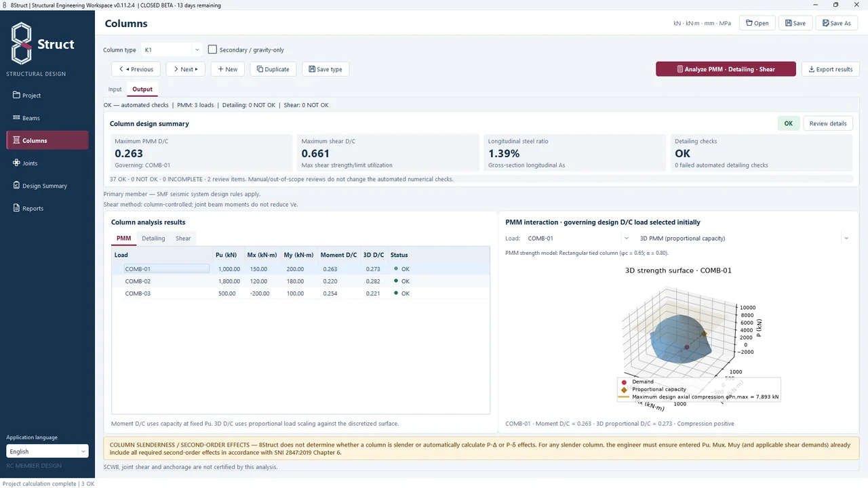Open Design Summary from sidebar
868x488 pixels.
47,186
